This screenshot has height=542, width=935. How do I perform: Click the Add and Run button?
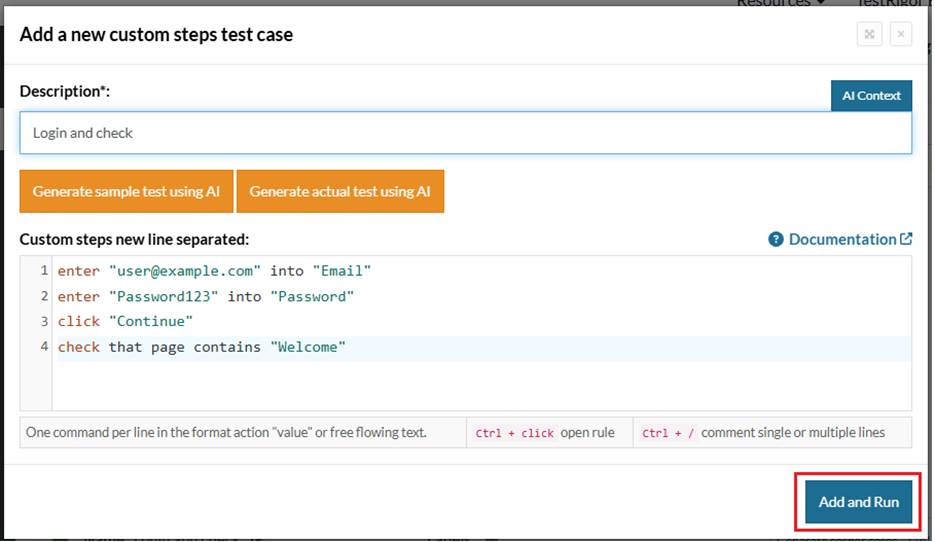858,502
